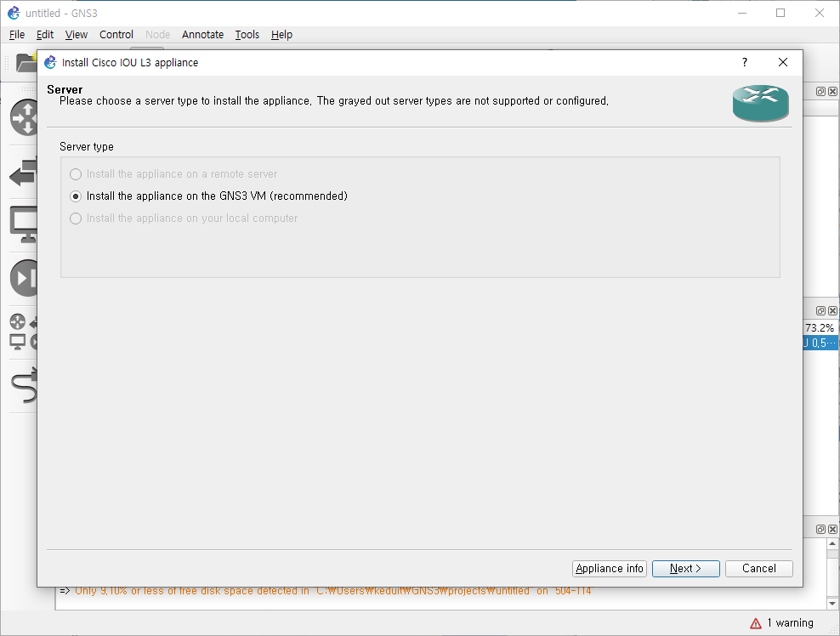
Task: Click the router icon in dialog header
Action: 761,103
